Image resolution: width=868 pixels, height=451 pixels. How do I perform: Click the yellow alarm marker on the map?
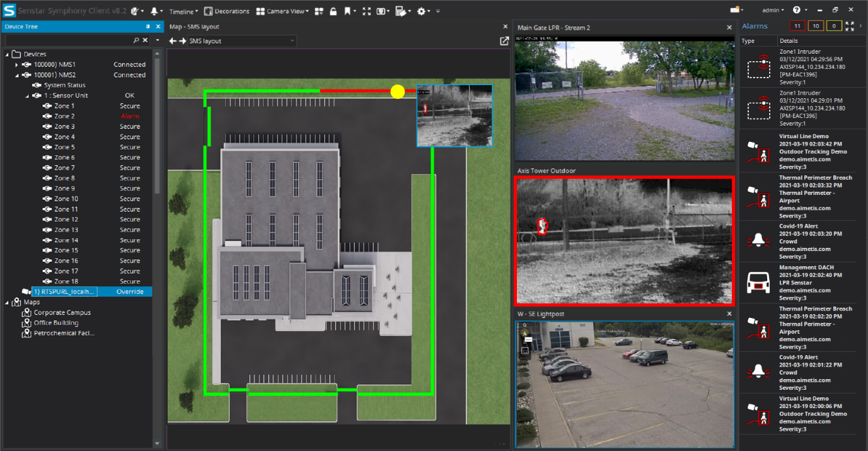tap(397, 92)
